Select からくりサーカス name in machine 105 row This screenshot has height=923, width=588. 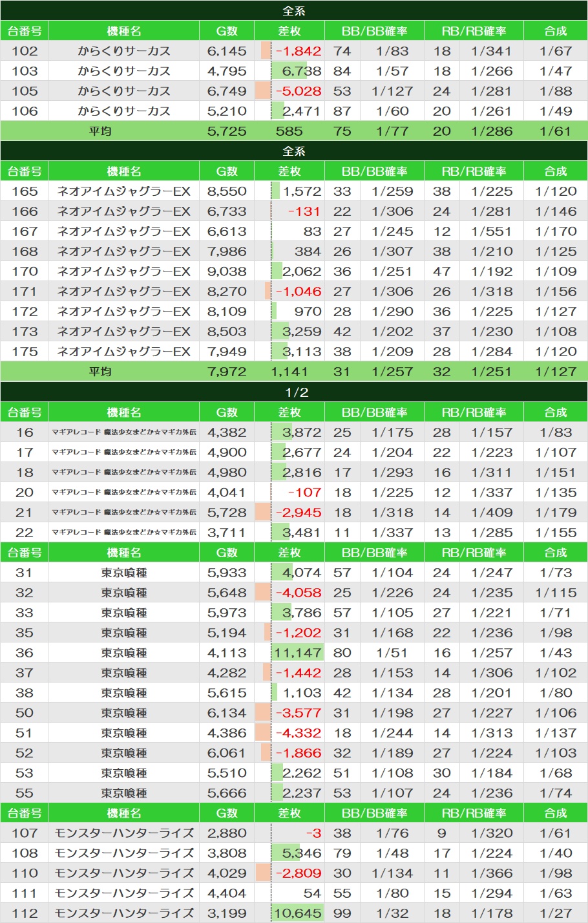pos(124,91)
